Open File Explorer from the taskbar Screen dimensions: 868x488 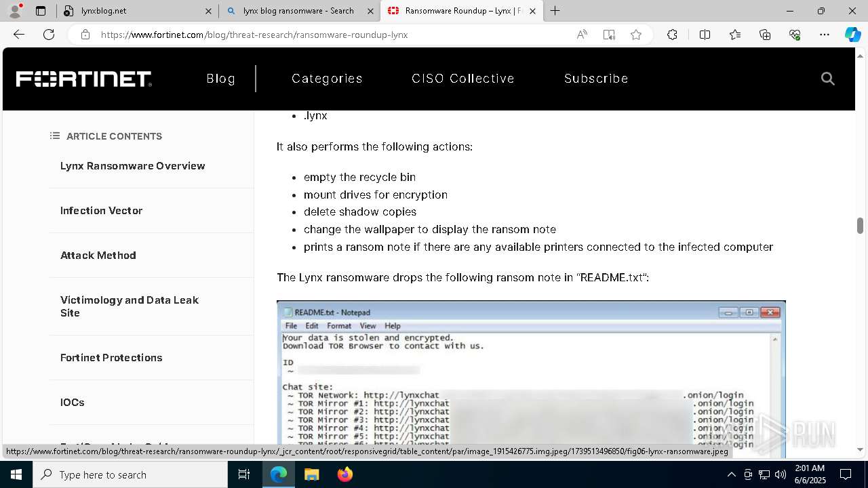[311, 474]
